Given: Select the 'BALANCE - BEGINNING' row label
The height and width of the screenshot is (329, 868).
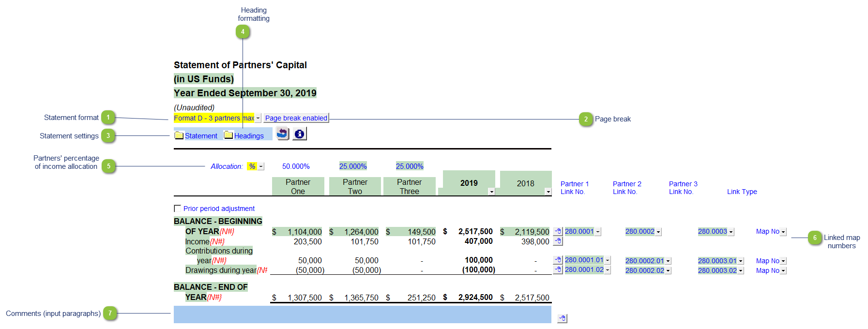Looking at the screenshot, I should point(218,221).
